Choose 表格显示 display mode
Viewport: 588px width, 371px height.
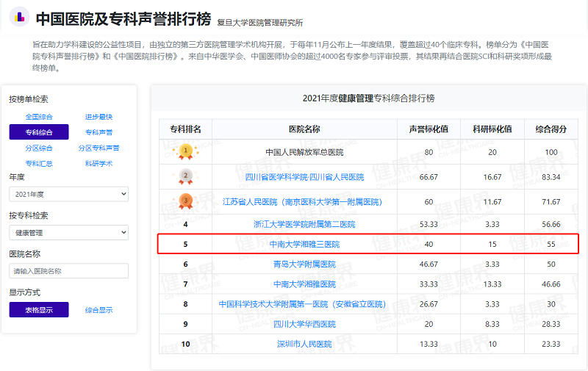pos(39,310)
